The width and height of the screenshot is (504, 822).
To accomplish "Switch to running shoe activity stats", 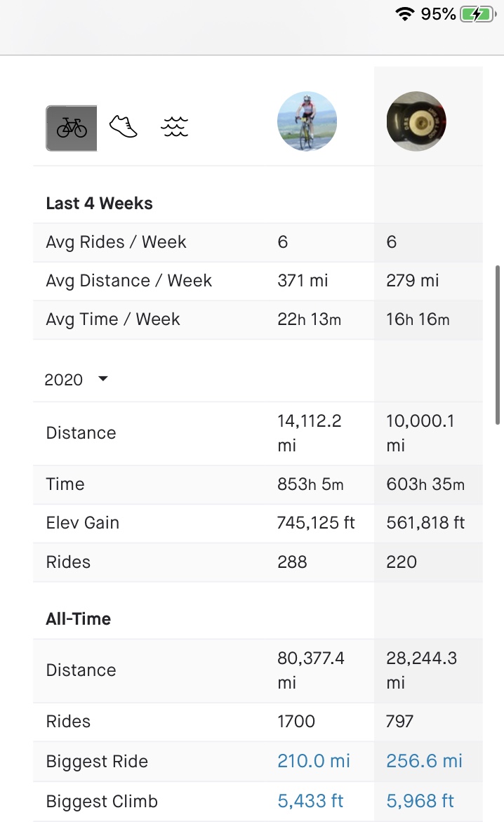I will click(x=124, y=127).
